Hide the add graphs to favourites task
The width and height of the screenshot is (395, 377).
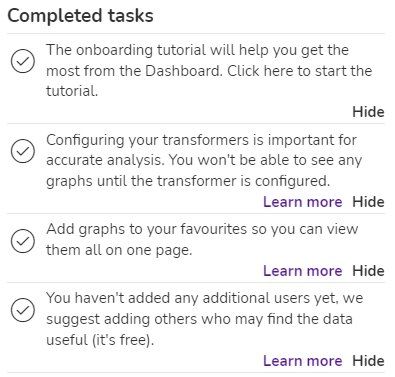tap(368, 271)
